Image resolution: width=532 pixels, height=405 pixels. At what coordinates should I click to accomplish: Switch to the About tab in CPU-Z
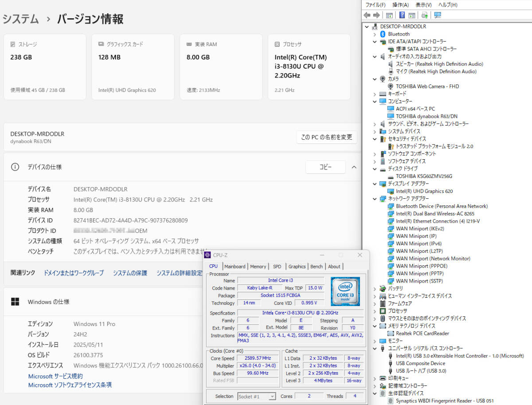[334, 267]
